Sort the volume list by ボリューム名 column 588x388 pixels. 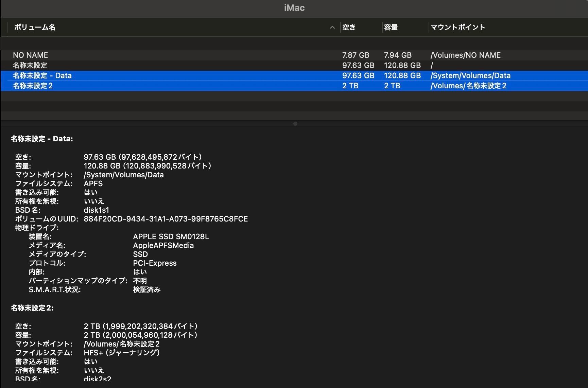35,28
